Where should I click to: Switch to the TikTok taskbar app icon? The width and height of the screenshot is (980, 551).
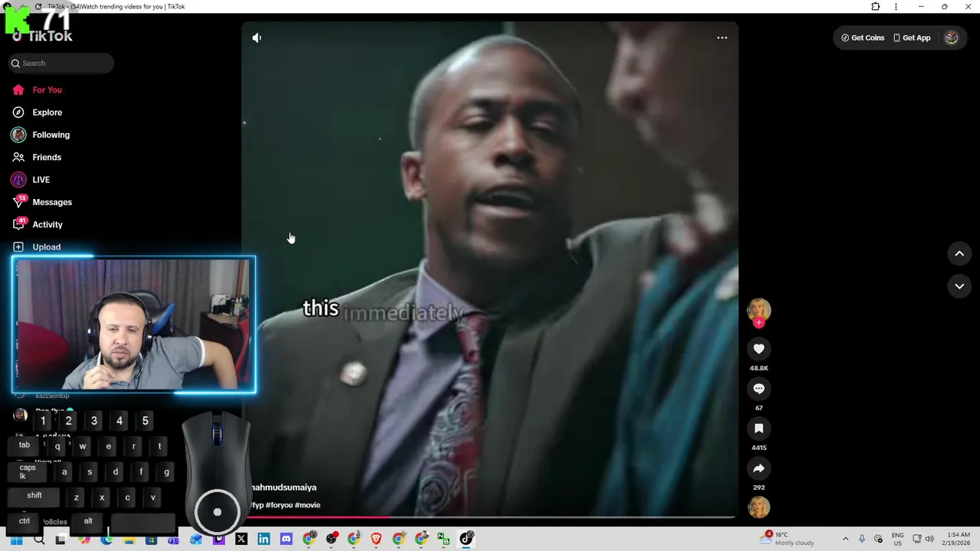pos(466,539)
